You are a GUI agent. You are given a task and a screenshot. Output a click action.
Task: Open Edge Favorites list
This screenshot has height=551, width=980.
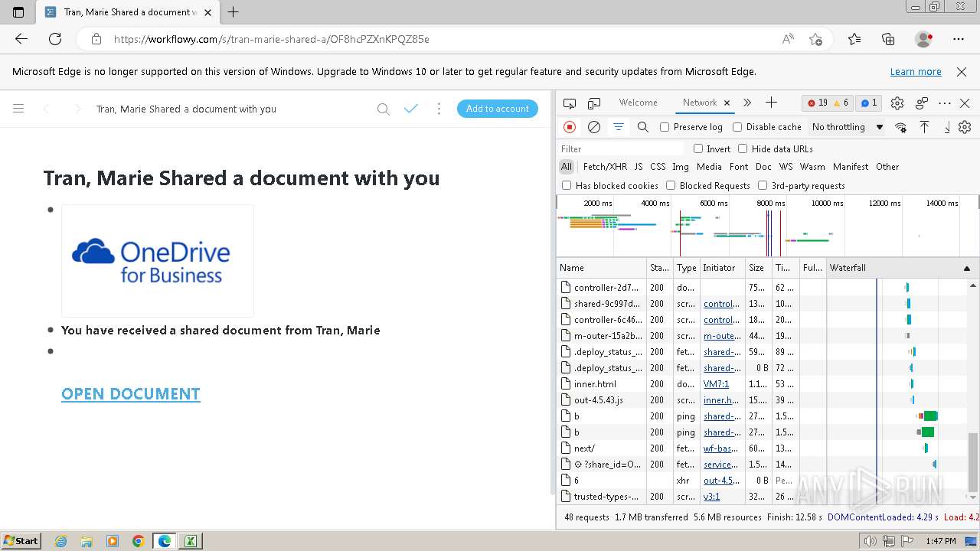pos(854,39)
